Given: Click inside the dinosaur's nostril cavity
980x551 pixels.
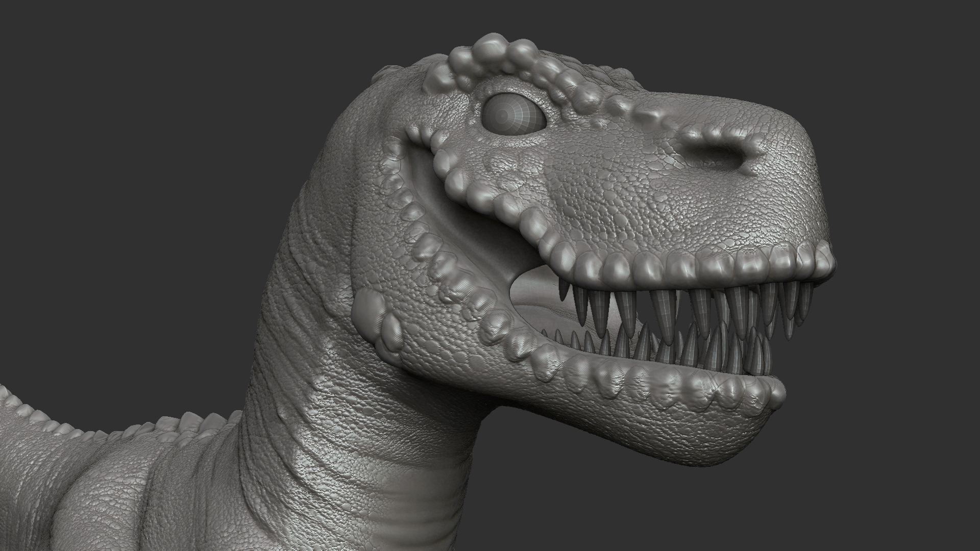Looking at the screenshot, I should pos(721,154).
